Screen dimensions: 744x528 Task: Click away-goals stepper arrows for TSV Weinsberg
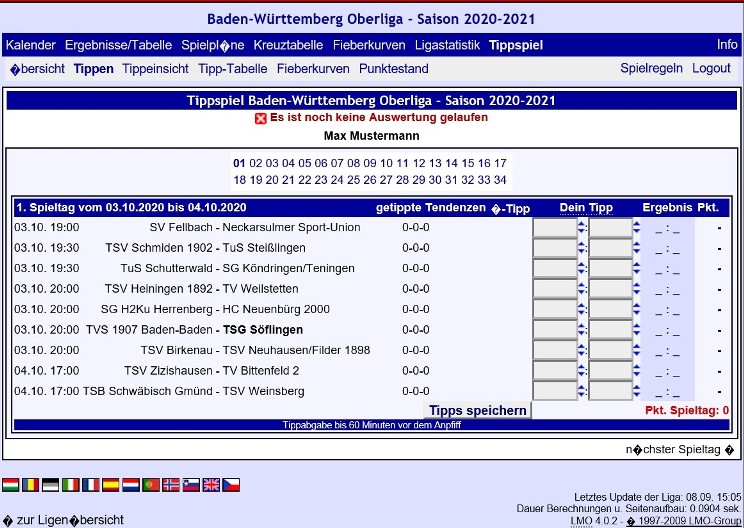pos(638,392)
